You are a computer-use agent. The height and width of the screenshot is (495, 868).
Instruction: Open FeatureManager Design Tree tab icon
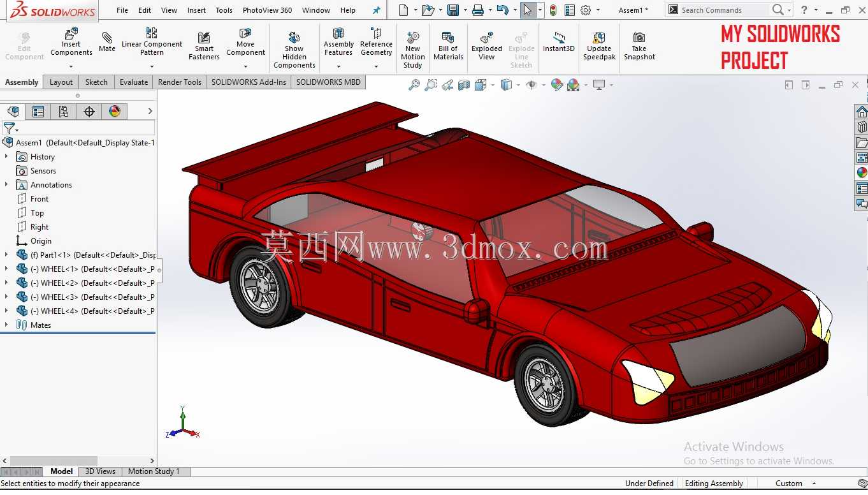pyautogui.click(x=13, y=112)
